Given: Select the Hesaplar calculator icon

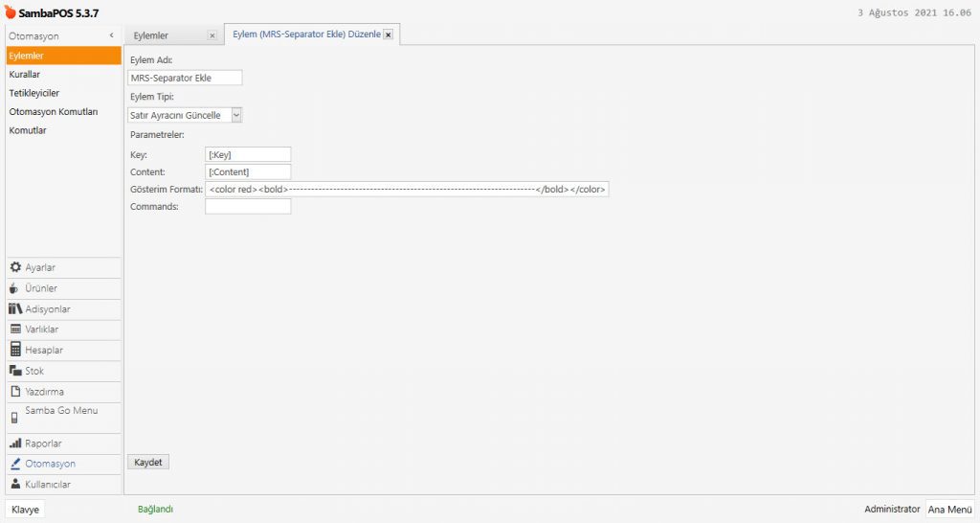Looking at the screenshot, I should (15, 351).
